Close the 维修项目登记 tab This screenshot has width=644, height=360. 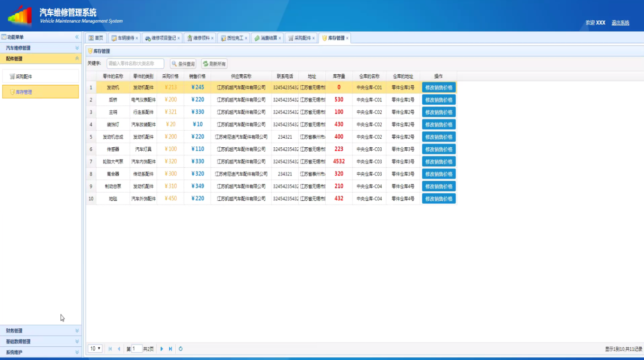179,38
